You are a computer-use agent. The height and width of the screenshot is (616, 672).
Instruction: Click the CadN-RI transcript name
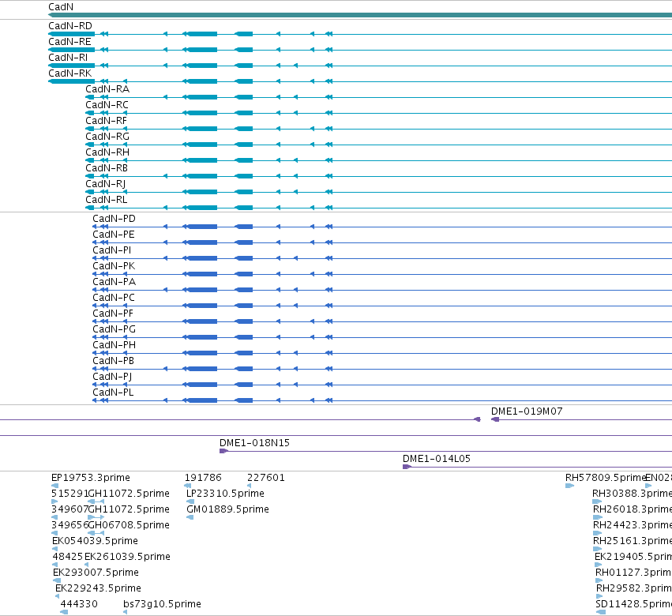(68, 58)
